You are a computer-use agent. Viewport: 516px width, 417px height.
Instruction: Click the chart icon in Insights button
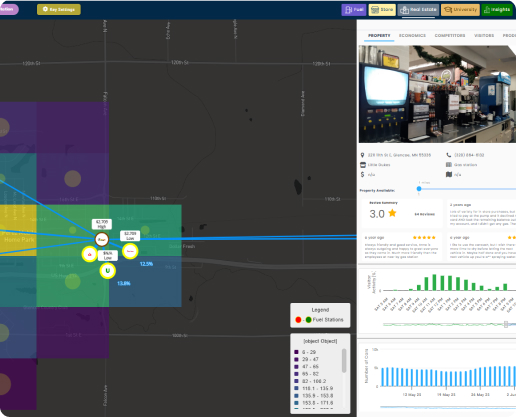pyautogui.click(x=487, y=10)
